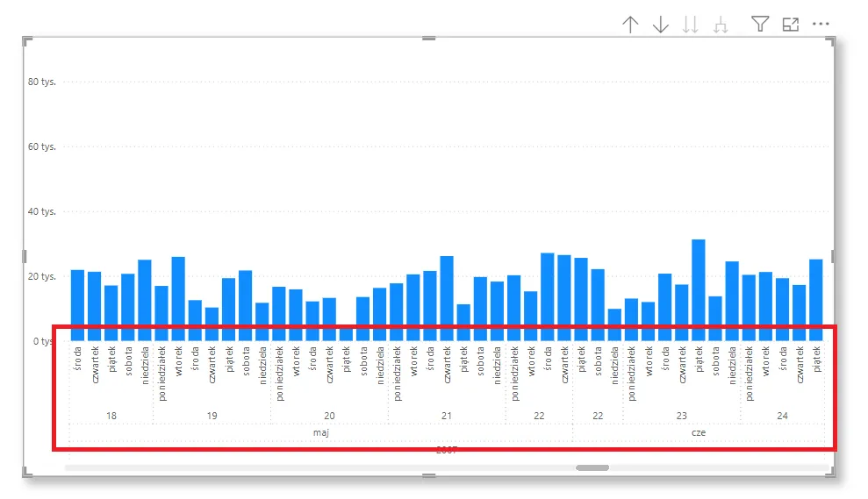Open More options ellipsis menu
This screenshot has height=499, width=868.
pos(821,25)
